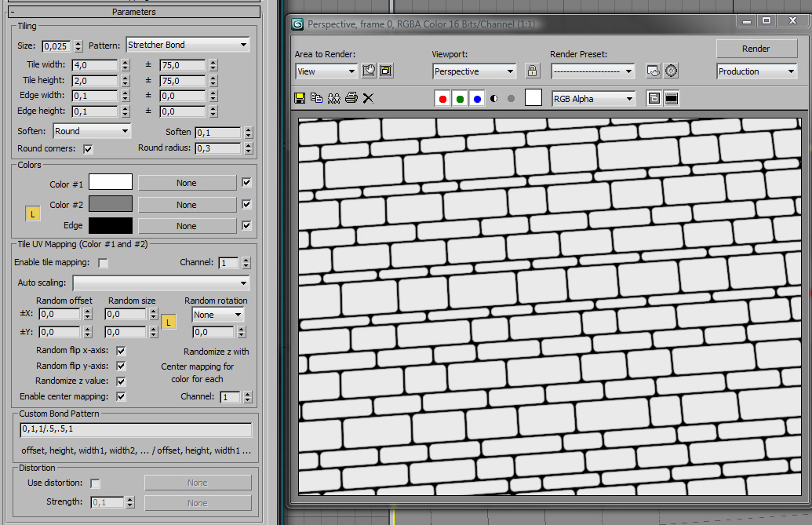
Task: Uncheck Random flip y-axis
Action: pyautogui.click(x=121, y=366)
